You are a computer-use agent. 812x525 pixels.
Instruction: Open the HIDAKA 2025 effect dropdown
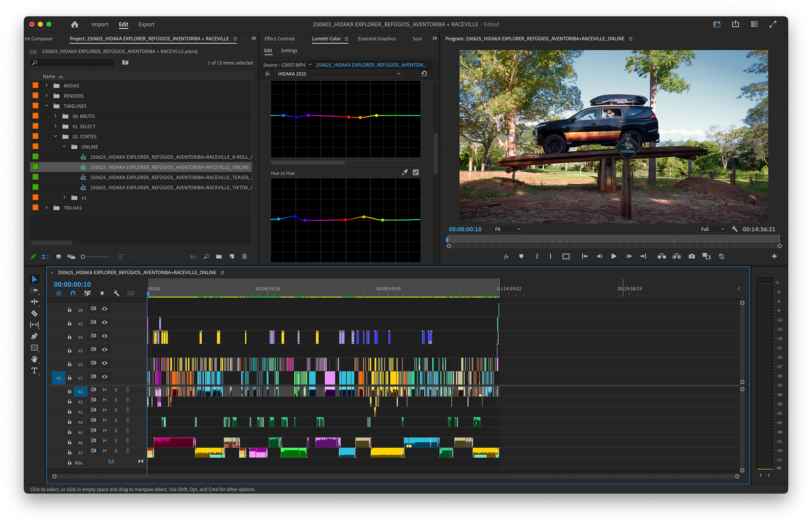click(338, 74)
